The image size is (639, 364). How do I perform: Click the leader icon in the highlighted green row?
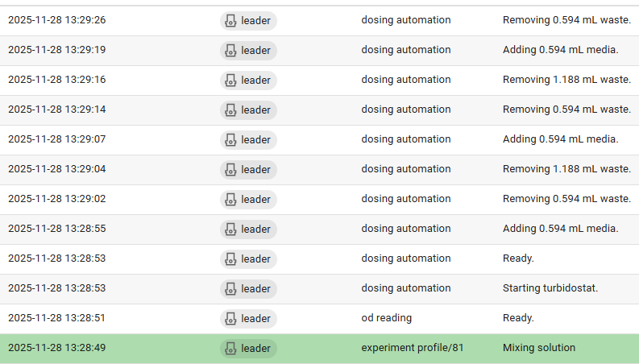point(230,348)
